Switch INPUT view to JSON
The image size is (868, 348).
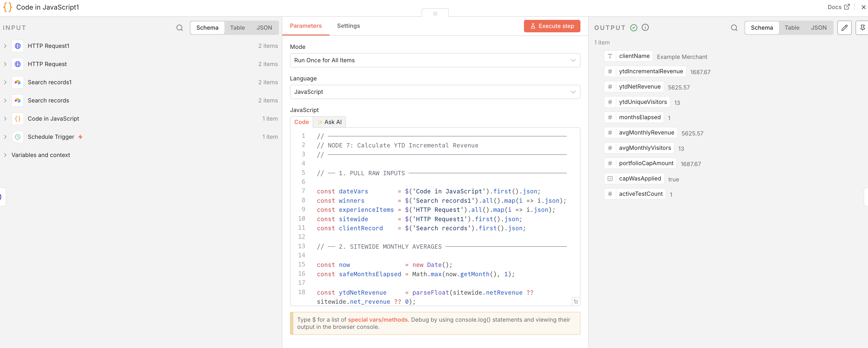(264, 28)
